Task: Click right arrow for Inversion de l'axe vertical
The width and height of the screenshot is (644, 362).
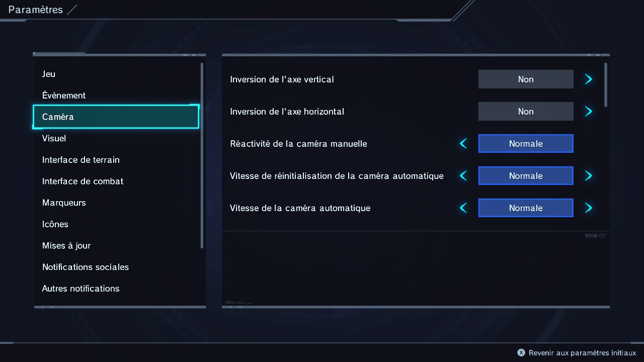Action: tap(589, 79)
